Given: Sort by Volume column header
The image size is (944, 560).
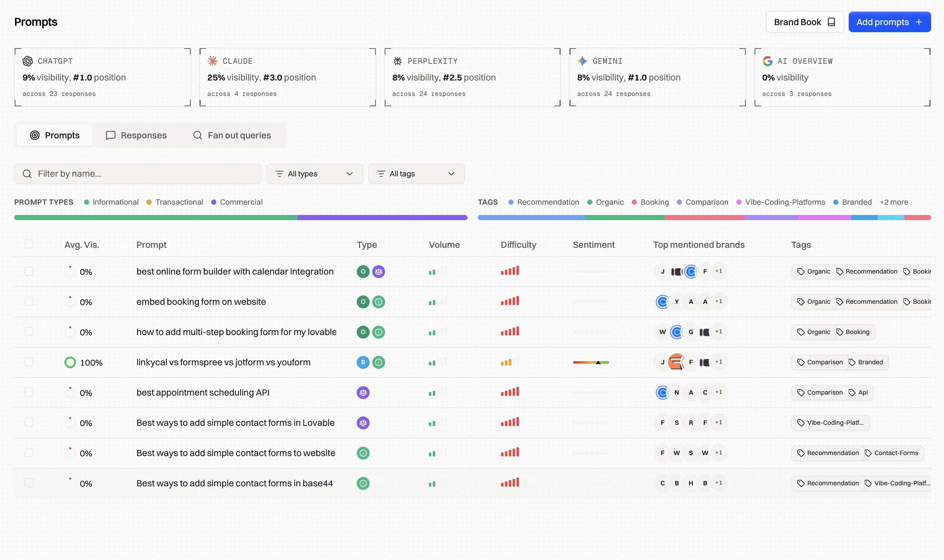Looking at the screenshot, I should pyautogui.click(x=444, y=245).
